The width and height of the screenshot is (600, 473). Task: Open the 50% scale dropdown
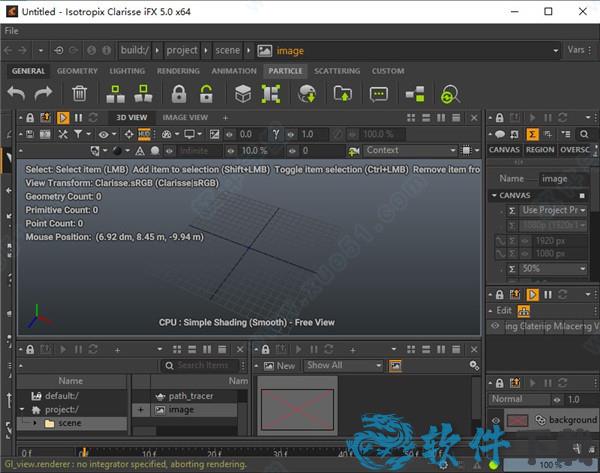553,269
